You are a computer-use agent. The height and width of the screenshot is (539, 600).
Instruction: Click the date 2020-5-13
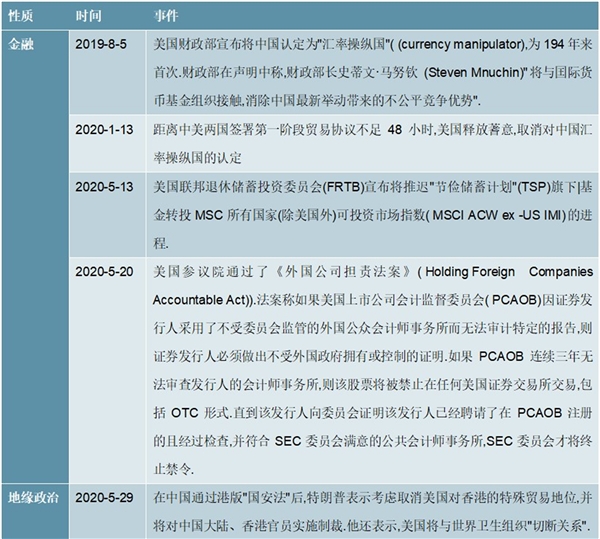(x=104, y=187)
